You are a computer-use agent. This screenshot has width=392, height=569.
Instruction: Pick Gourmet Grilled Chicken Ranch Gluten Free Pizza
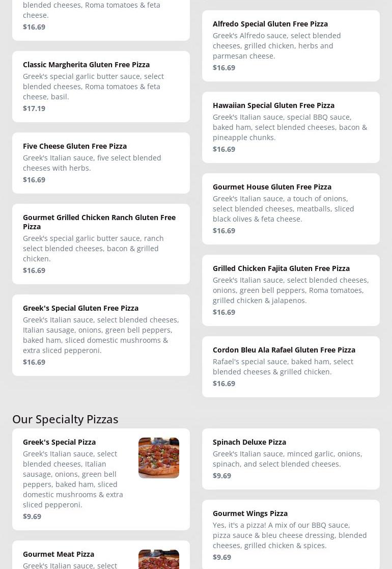point(99,222)
